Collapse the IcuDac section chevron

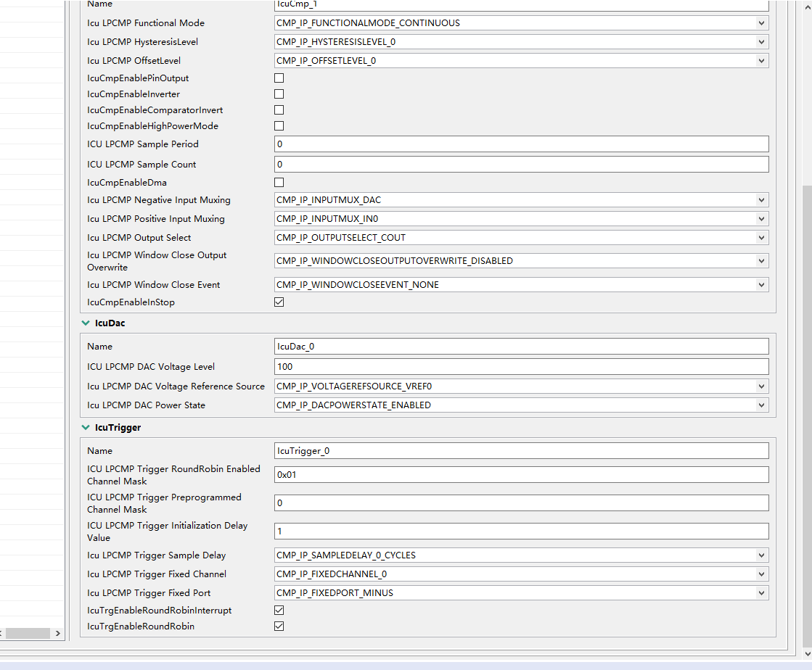coord(85,323)
